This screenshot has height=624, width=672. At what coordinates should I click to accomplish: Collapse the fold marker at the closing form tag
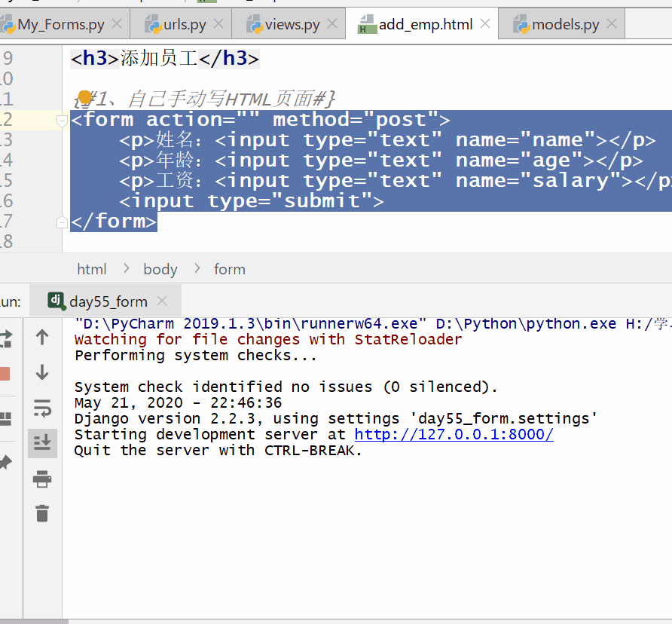[x=62, y=222]
